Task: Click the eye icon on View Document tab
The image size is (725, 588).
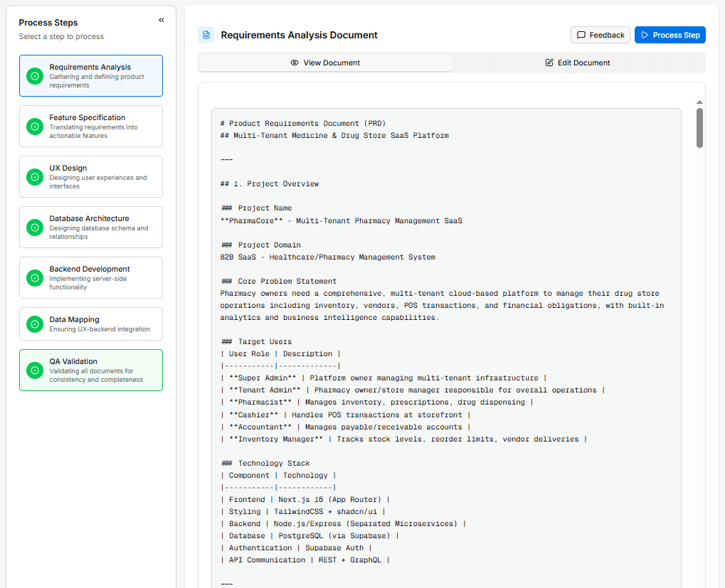Action: click(294, 62)
